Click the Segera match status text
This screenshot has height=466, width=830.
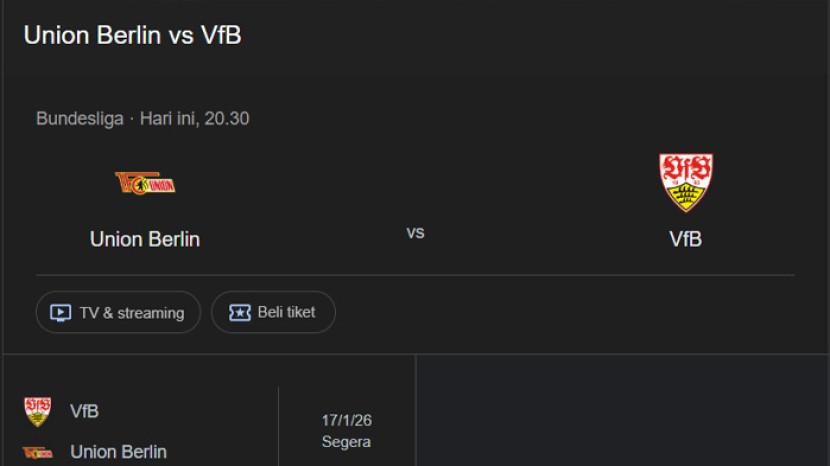pyautogui.click(x=346, y=442)
